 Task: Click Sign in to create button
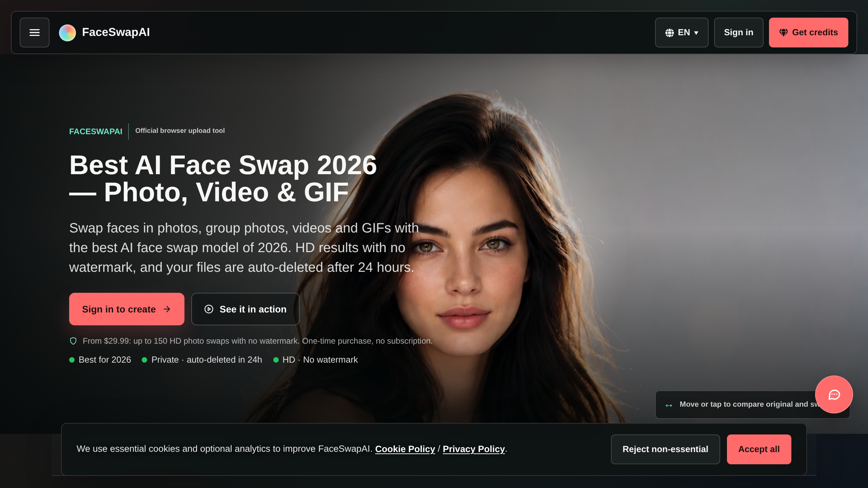tap(127, 309)
